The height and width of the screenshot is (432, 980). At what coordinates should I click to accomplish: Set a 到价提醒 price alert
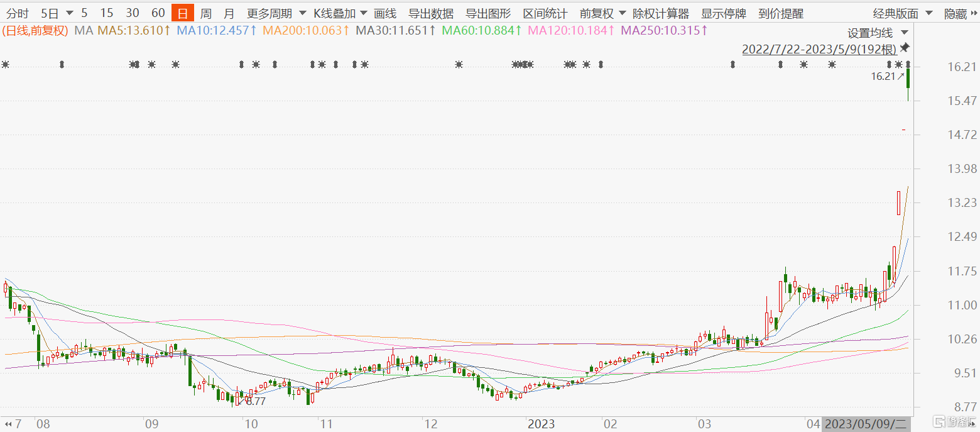point(781,13)
